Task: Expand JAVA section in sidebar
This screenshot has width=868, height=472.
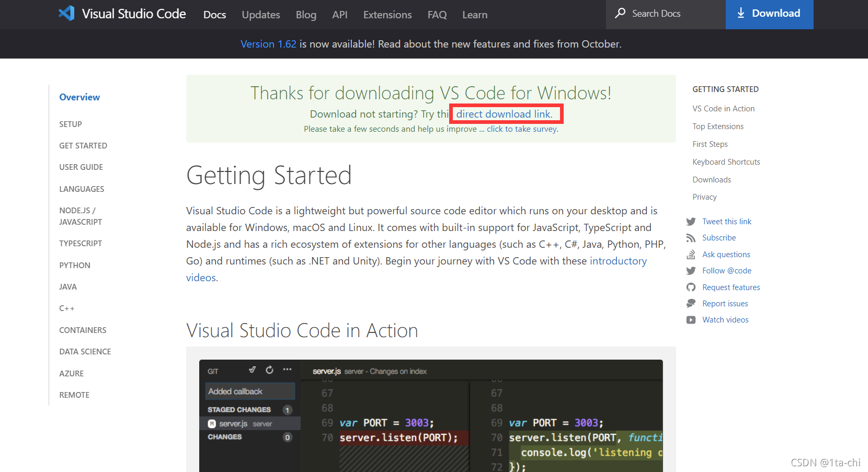Action: click(x=68, y=287)
